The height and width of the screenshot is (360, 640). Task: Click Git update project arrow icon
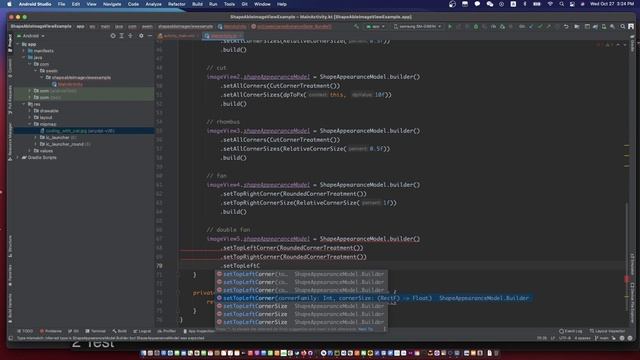pyautogui.click(x=531, y=27)
